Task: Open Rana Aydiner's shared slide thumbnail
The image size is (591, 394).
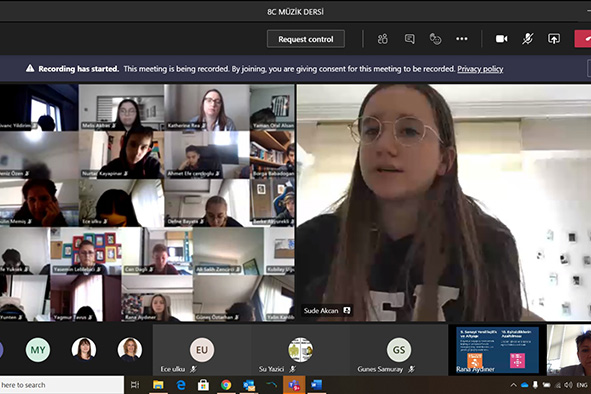Action: [x=497, y=350]
